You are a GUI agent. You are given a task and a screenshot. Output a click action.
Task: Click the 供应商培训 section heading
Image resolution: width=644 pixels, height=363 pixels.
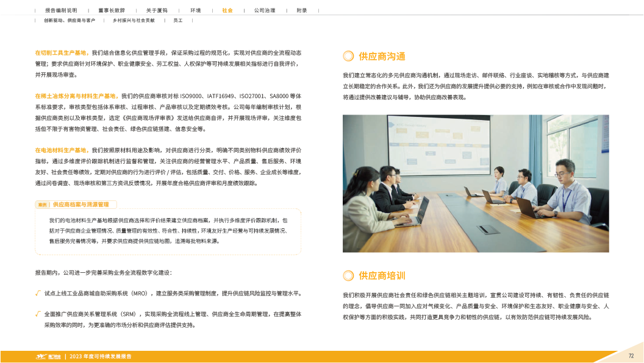382,275
